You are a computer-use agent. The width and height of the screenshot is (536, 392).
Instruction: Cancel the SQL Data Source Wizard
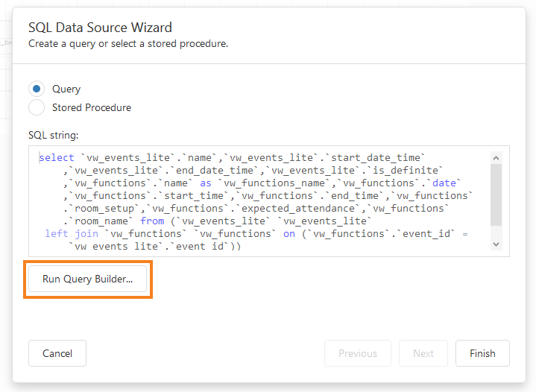[57, 353]
